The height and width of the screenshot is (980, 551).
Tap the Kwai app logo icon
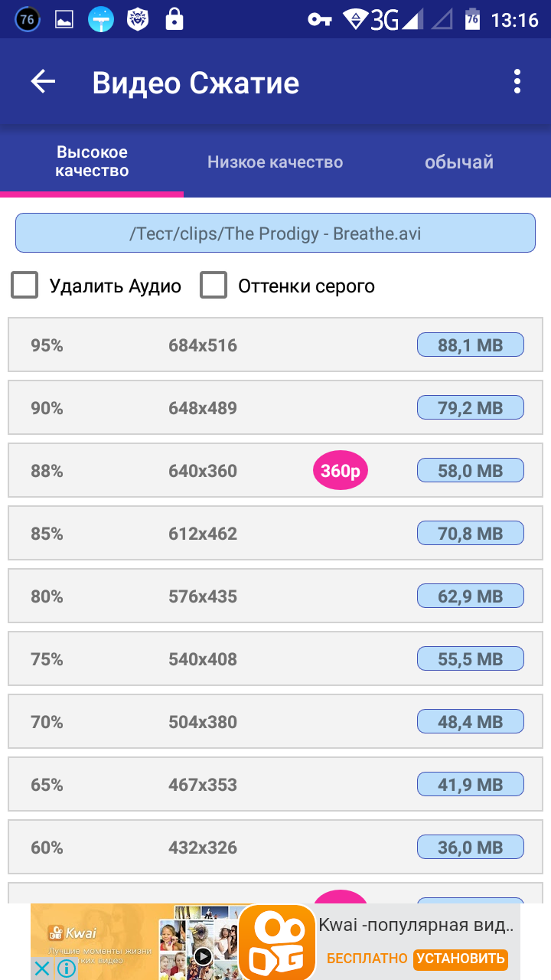point(276,942)
